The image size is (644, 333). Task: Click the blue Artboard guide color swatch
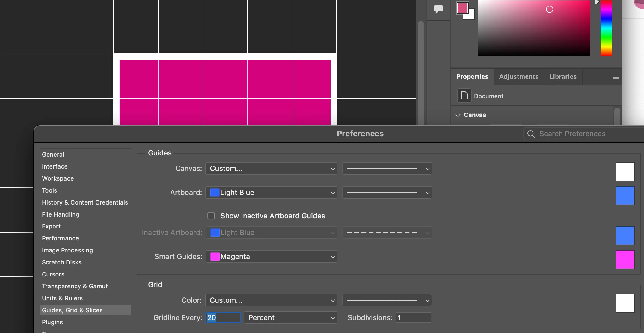[x=625, y=196]
